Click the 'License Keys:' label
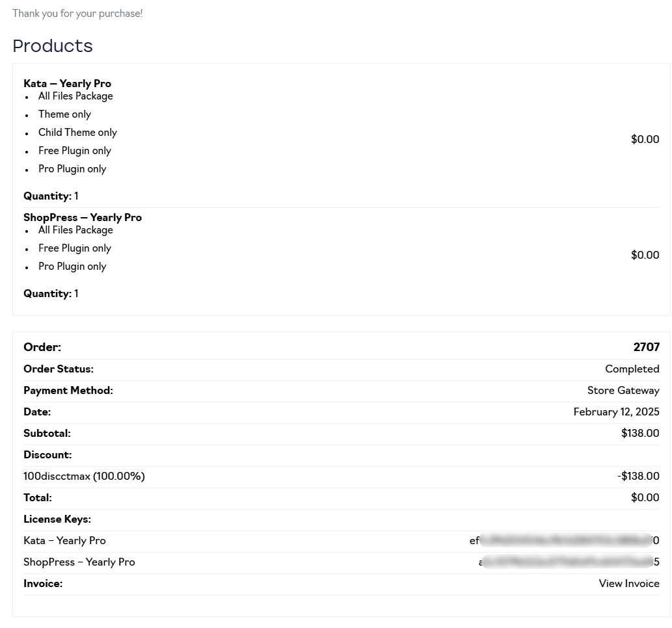The height and width of the screenshot is (628, 672). point(57,519)
